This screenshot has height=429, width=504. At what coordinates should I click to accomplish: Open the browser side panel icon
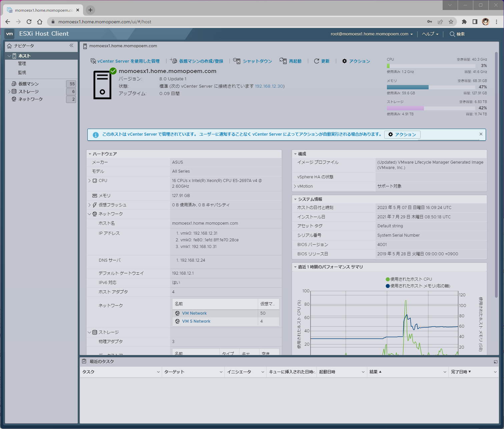(x=475, y=22)
